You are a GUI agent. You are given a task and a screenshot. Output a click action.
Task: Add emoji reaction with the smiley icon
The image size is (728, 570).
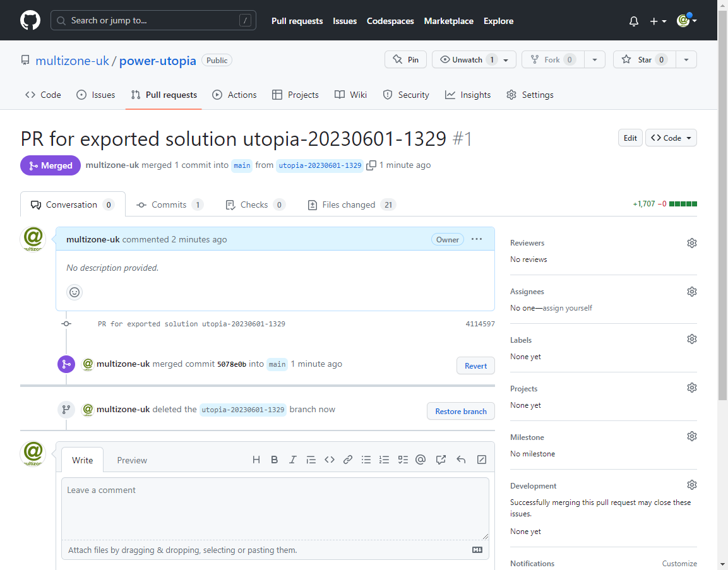click(75, 292)
